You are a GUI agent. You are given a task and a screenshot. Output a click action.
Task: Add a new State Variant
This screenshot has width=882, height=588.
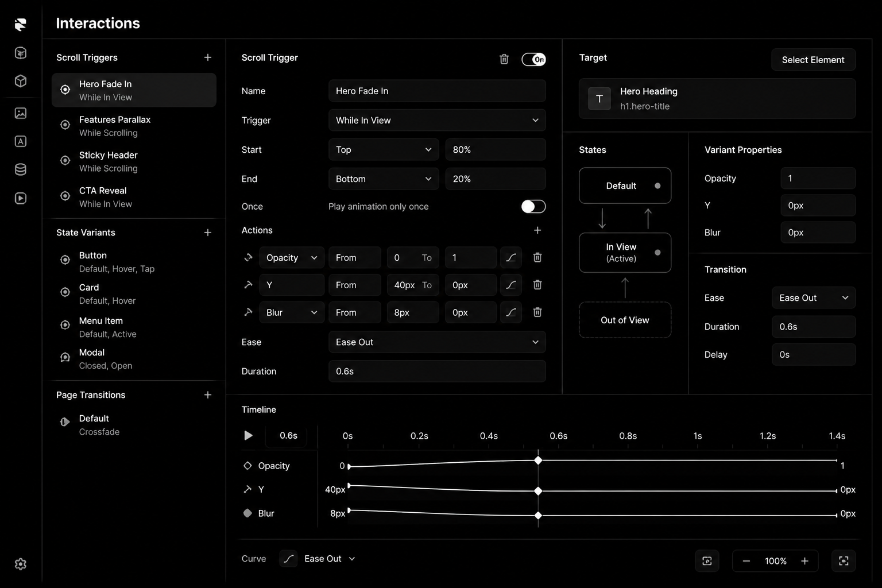tap(208, 233)
